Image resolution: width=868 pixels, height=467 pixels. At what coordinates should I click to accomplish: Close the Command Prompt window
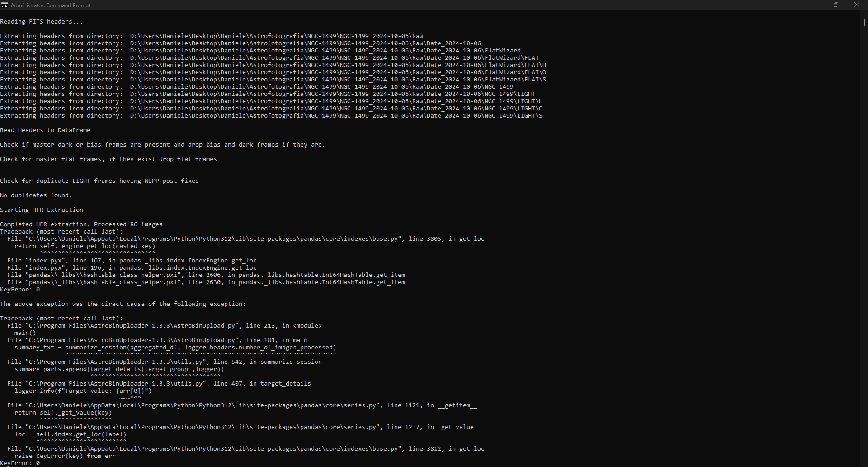pos(857,5)
